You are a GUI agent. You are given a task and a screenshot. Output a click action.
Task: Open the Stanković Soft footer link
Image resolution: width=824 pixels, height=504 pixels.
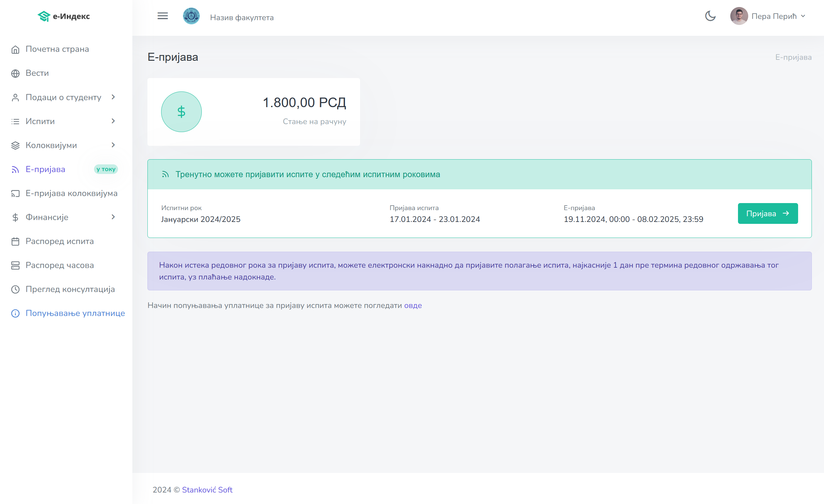tap(207, 490)
